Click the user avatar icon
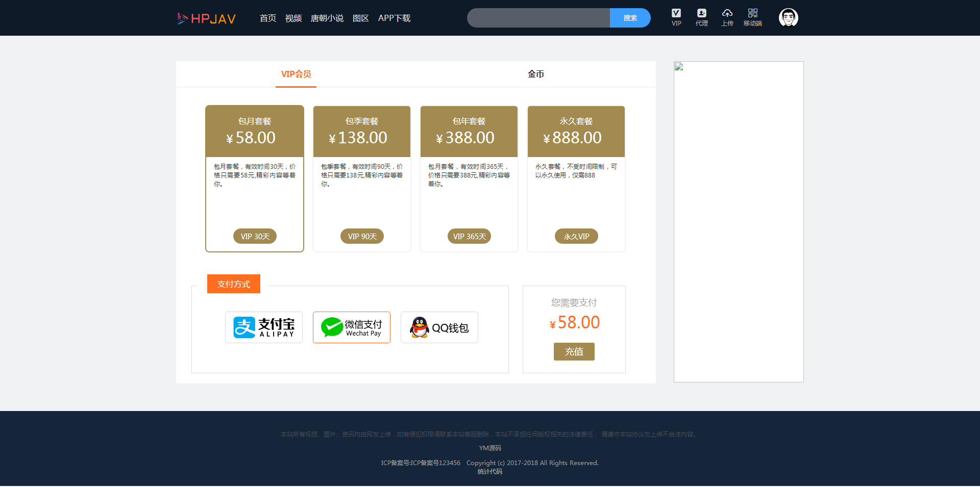 [x=788, y=18]
